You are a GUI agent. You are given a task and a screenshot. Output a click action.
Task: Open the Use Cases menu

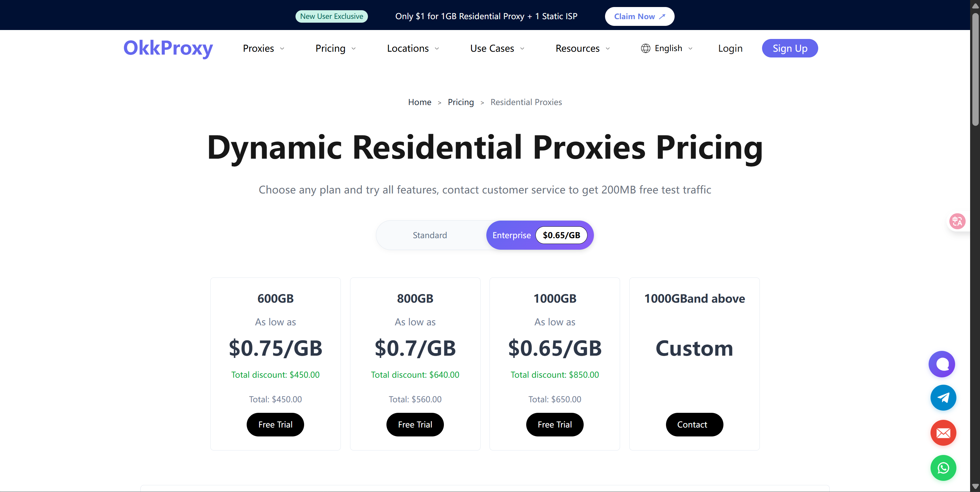point(497,48)
